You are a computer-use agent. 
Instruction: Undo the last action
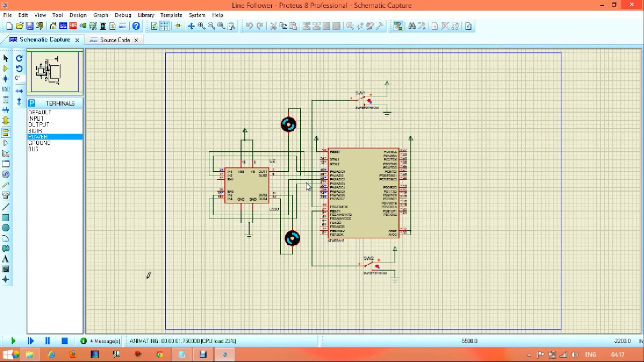click(250, 26)
